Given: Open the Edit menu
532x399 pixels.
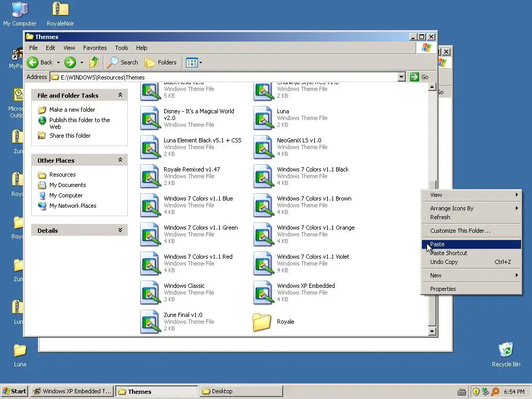Looking at the screenshot, I should (x=50, y=48).
